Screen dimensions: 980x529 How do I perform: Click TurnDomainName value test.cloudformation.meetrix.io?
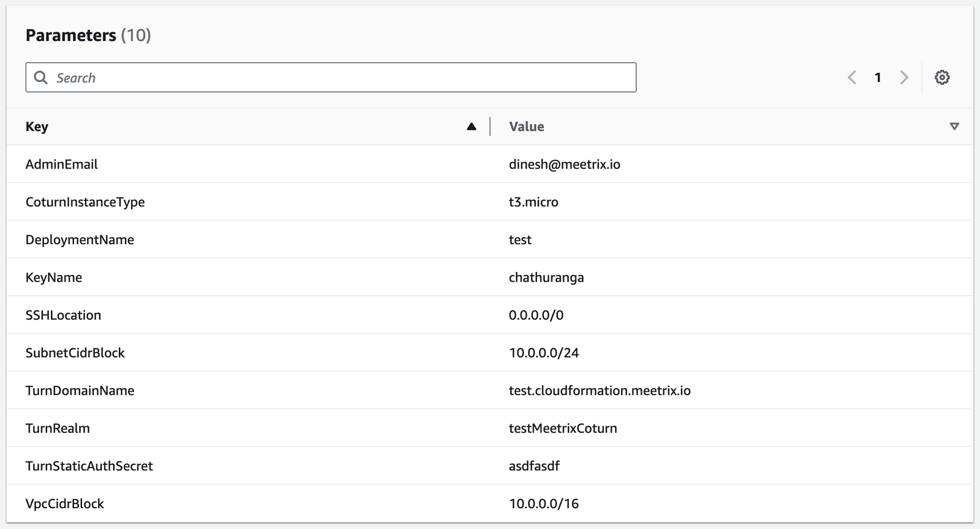599,391
